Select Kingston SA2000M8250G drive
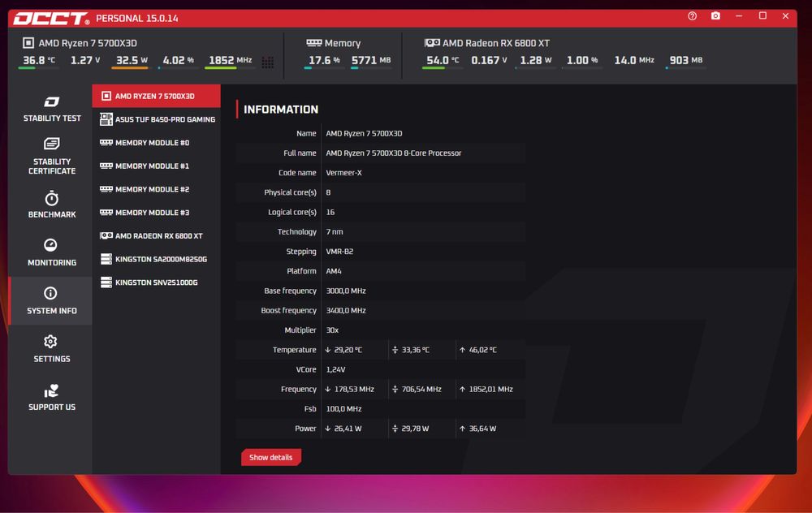This screenshot has height=513, width=812. pos(156,259)
